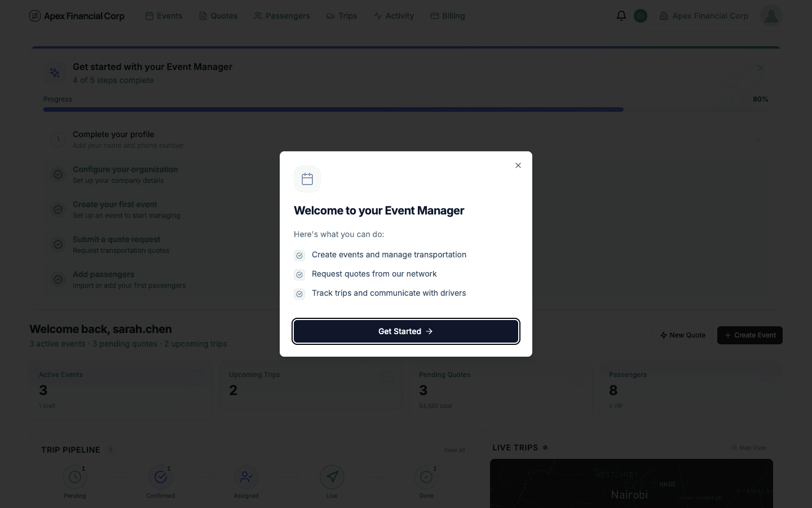
Task: Click the Apex Financial Corp logo icon
Action: (x=34, y=16)
